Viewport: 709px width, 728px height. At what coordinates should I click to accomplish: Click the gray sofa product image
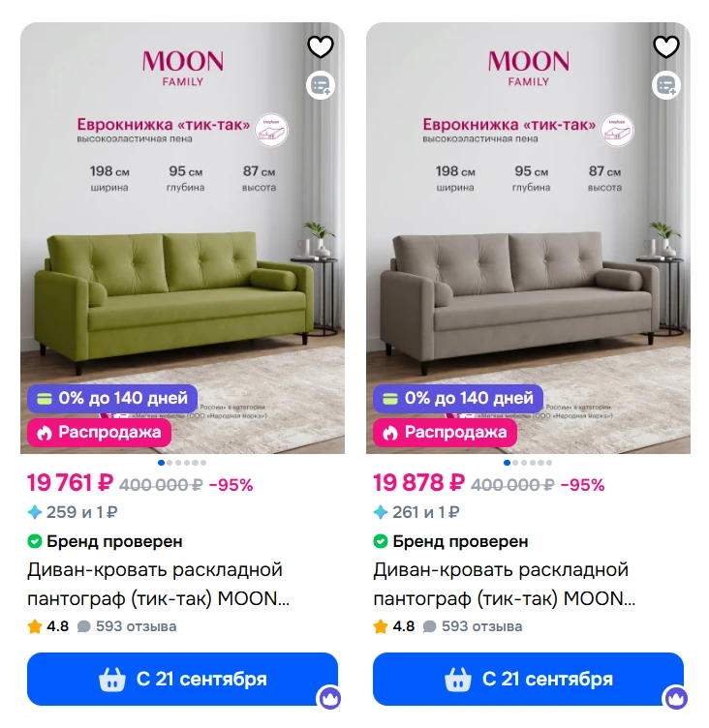(528, 238)
